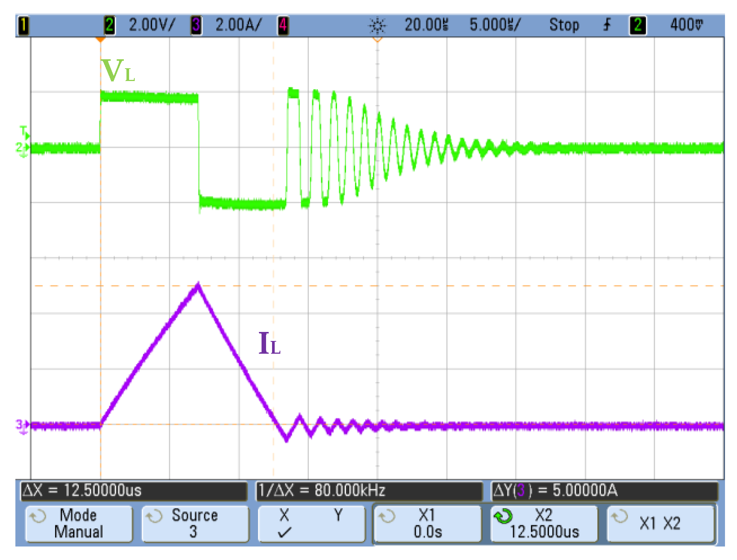The width and height of the screenshot is (737, 560).
Task: Toggle the X cursor checkmark option
Action: [284, 524]
